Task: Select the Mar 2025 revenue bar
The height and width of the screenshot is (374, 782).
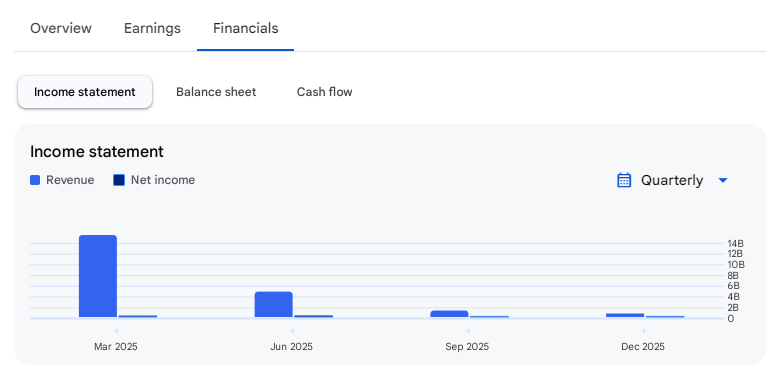Action: click(98, 276)
